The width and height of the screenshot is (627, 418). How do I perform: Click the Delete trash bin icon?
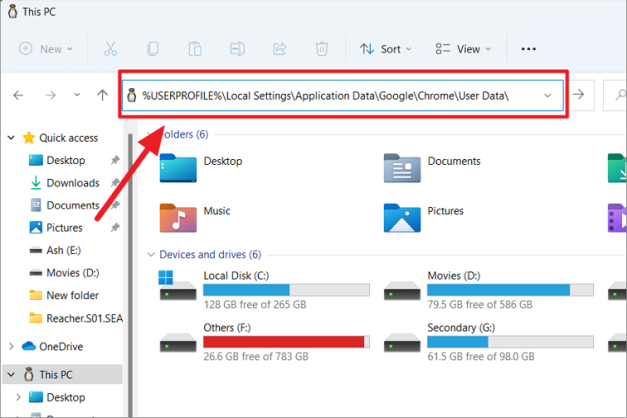tap(322, 48)
